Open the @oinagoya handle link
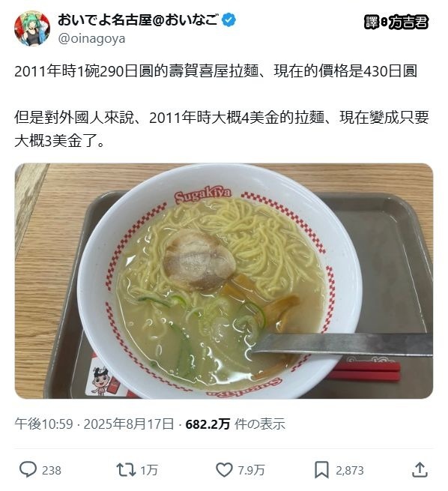448x491 pixels. coord(91,39)
